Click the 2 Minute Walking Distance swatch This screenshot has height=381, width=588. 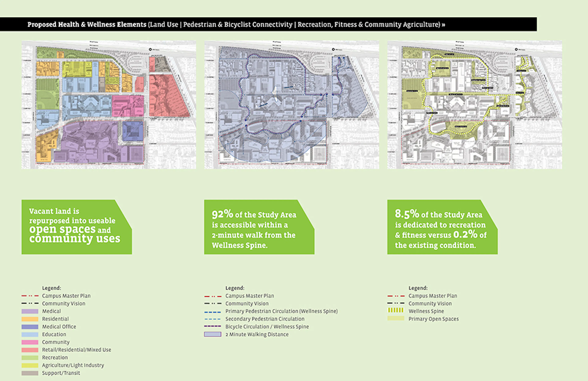(213, 334)
